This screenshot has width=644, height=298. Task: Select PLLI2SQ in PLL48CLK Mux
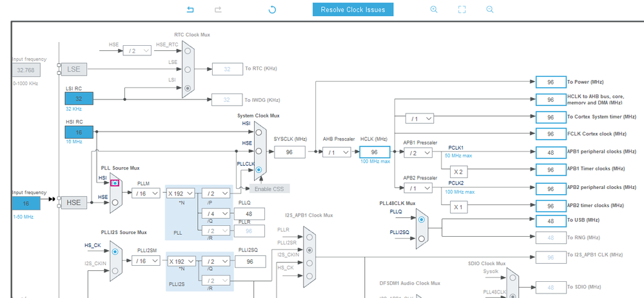click(x=421, y=239)
